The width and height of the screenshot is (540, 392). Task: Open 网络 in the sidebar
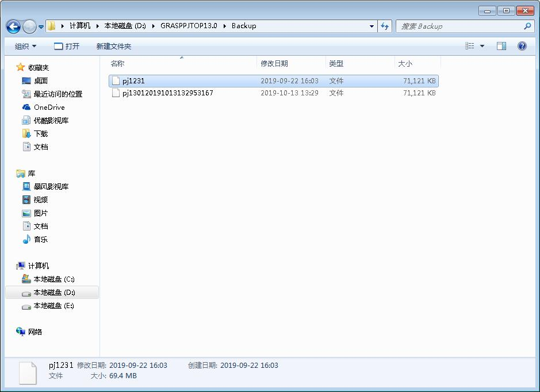(35, 332)
